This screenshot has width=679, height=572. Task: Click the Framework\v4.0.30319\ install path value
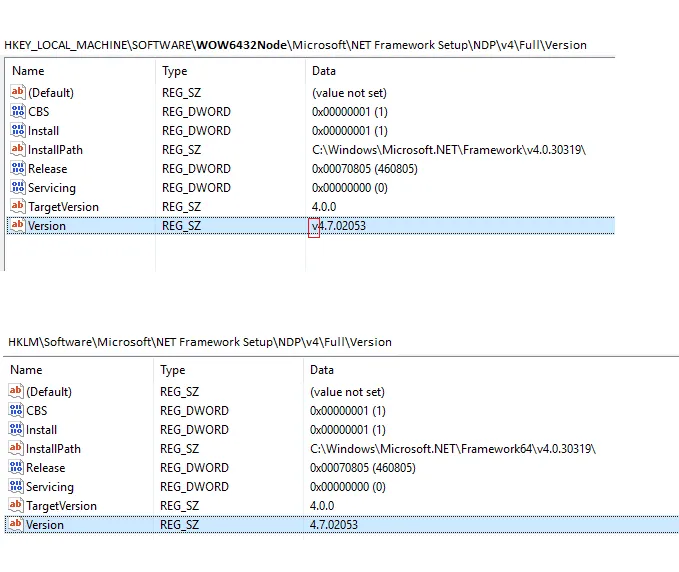[x=449, y=150]
